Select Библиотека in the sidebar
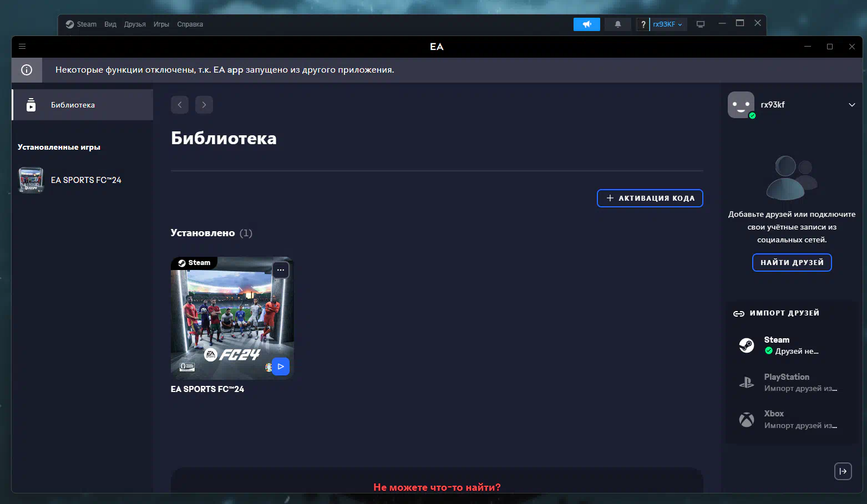This screenshot has height=504, width=867. pos(73,105)
